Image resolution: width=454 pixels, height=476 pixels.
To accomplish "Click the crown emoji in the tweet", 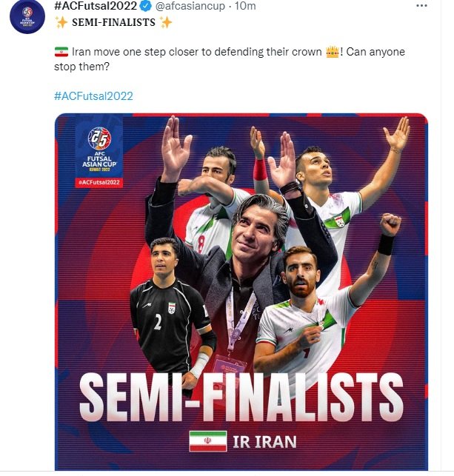I will click(333, 52).
